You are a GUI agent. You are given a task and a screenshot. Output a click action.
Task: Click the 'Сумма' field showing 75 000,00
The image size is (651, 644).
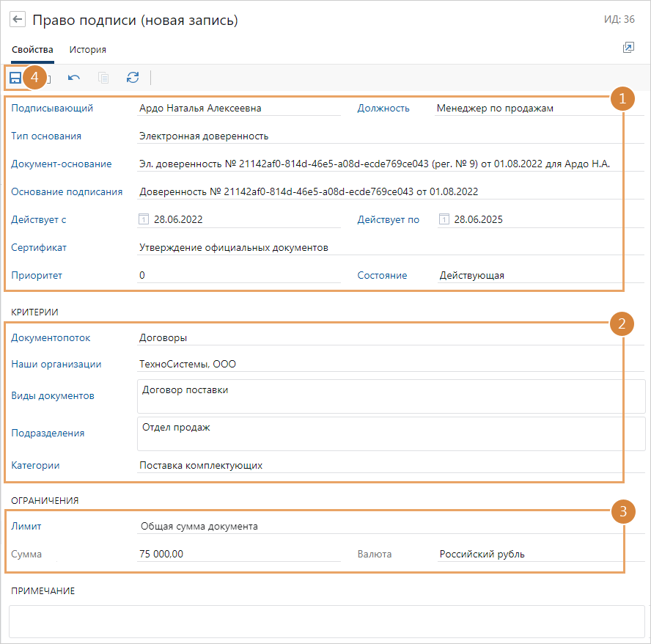238,555
